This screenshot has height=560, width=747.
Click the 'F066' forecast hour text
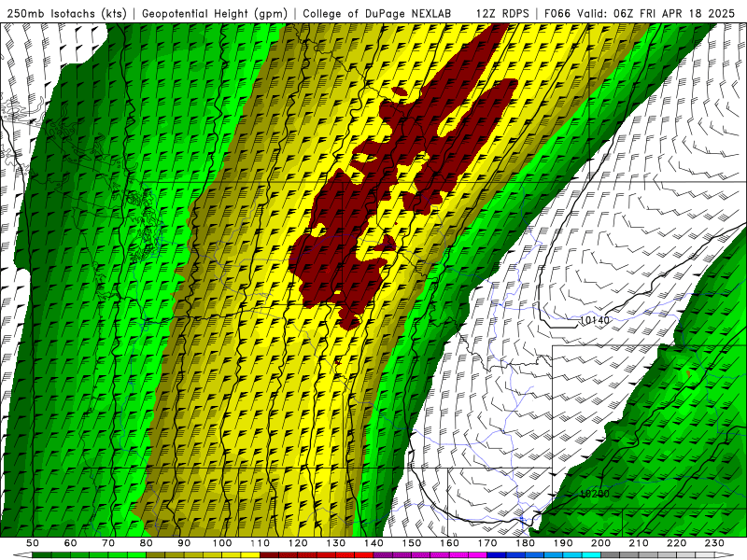tap(557, 13)
